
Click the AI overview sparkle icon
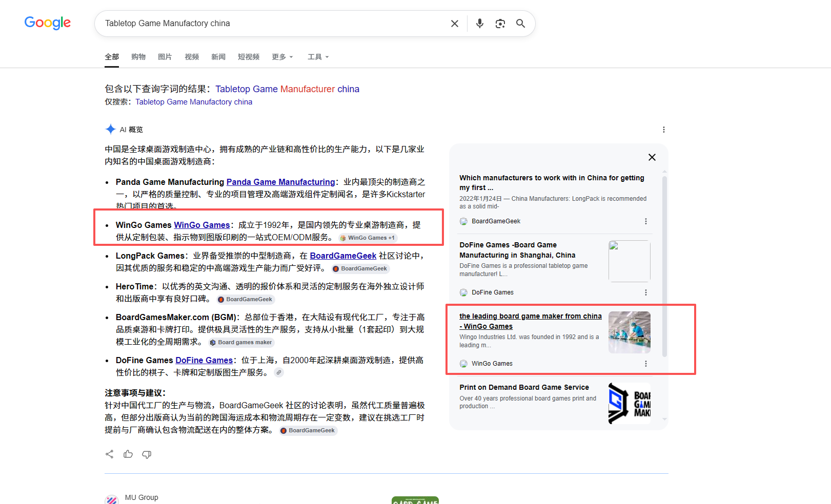pos(110,129)
